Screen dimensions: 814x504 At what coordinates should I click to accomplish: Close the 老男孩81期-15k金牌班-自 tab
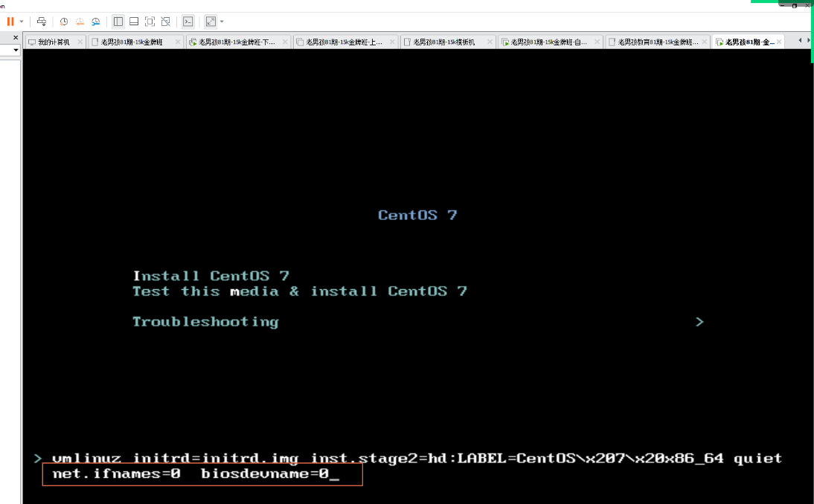pos(597,42)
